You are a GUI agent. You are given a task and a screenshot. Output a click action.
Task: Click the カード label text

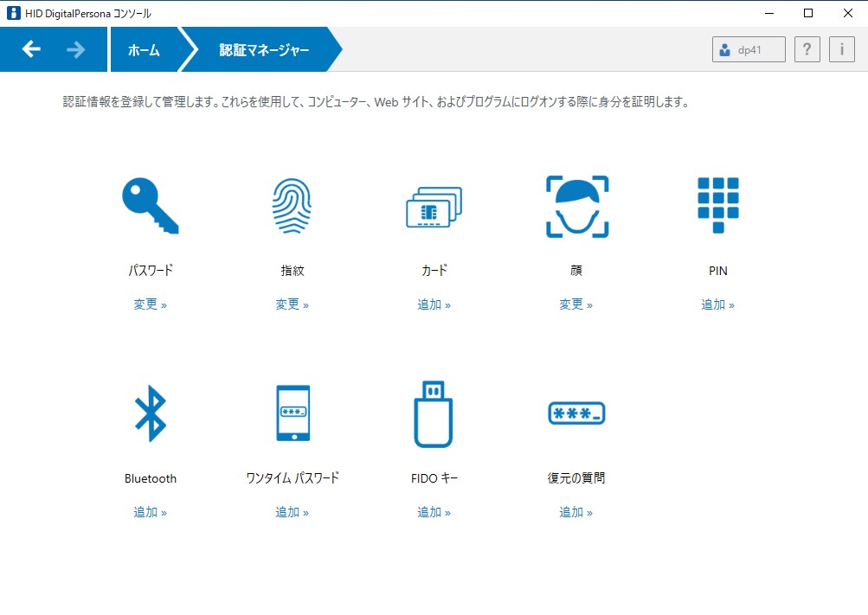(434, 271)
